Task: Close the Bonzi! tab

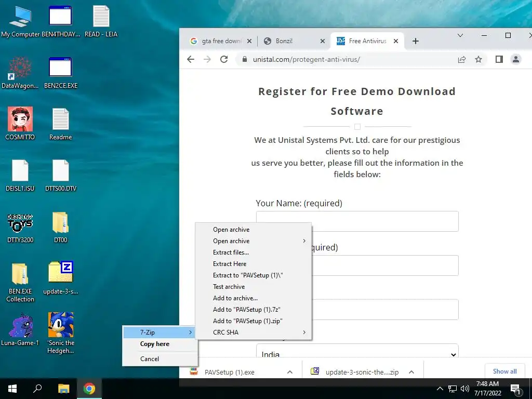Action: tap(323, 41)
